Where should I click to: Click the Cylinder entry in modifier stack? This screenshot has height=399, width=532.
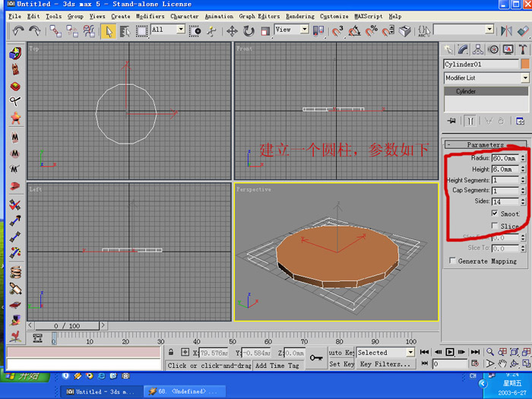point(486,91)
